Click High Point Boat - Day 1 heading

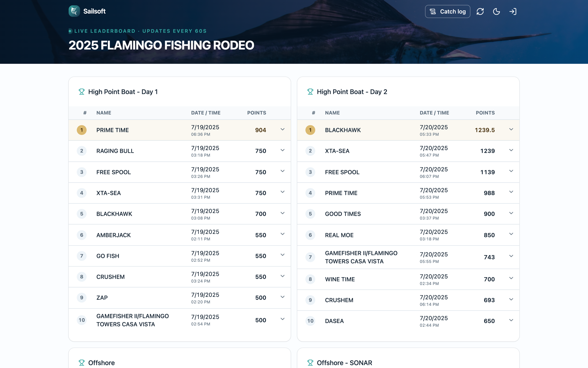tap(123, 92)
